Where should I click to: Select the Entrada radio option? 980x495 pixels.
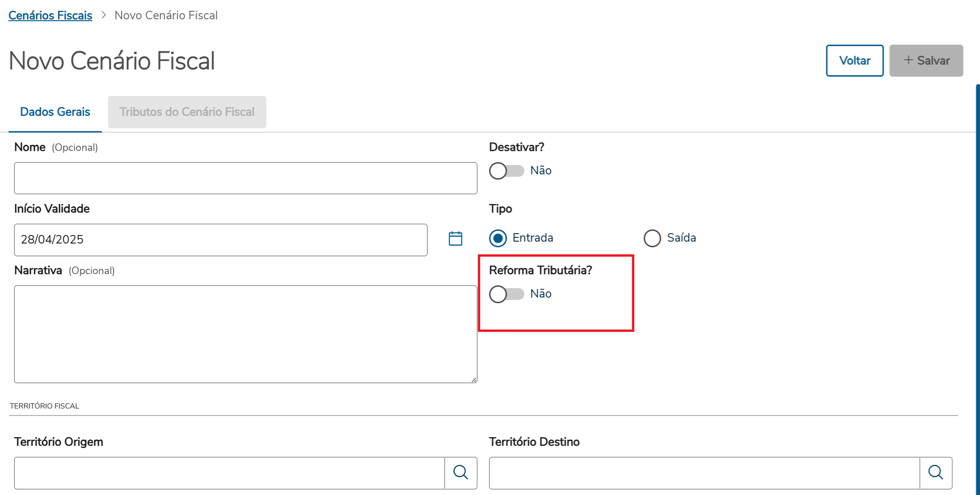pyautogui.click(x=498, y=238)
